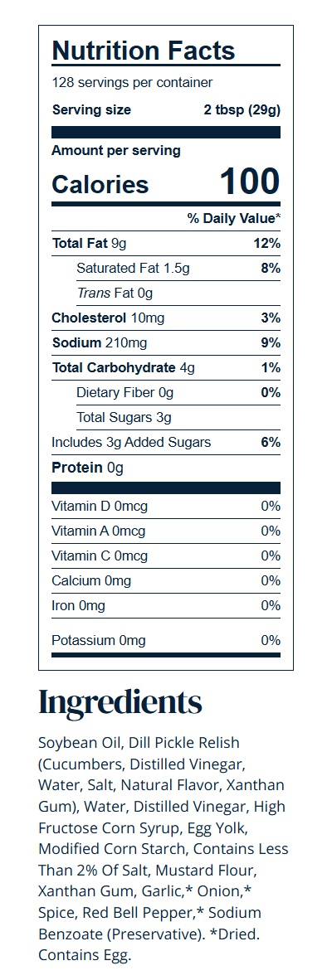Click the % Daily Value column header
Image resolution: width=332 pixels, height=980 pixels.
(234, 218)
